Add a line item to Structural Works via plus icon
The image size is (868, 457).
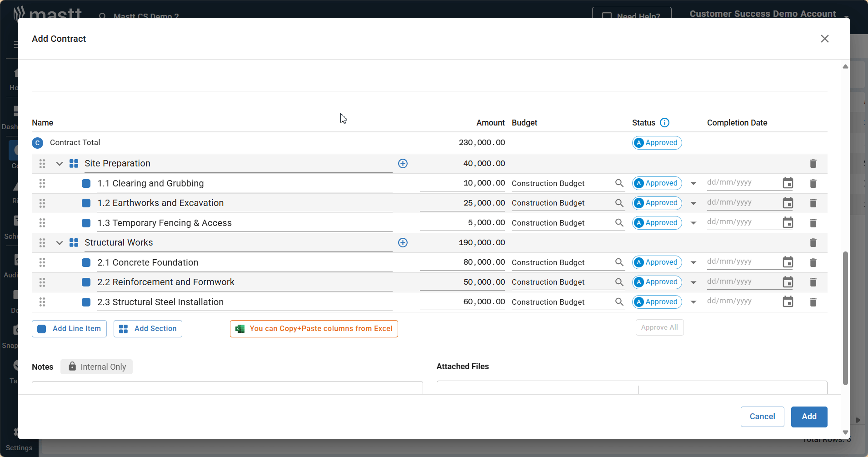coord(403,242)
